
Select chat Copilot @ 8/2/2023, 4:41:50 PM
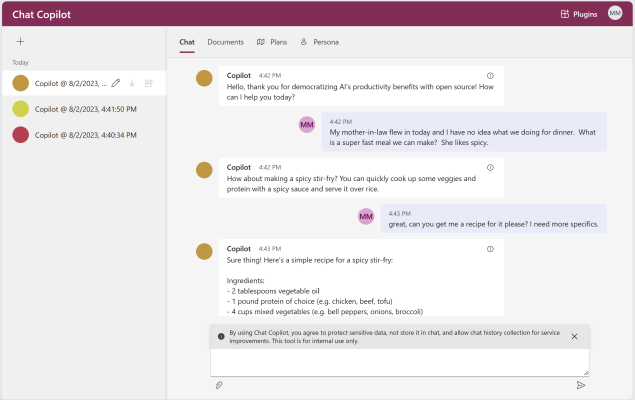[x=84, y=109]
